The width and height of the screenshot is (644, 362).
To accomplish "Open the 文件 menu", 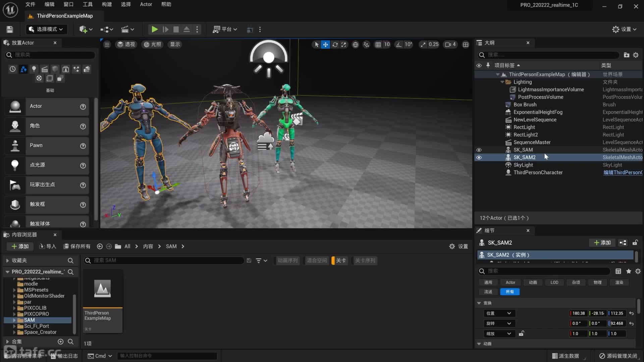I will click(x=30, y=4).
